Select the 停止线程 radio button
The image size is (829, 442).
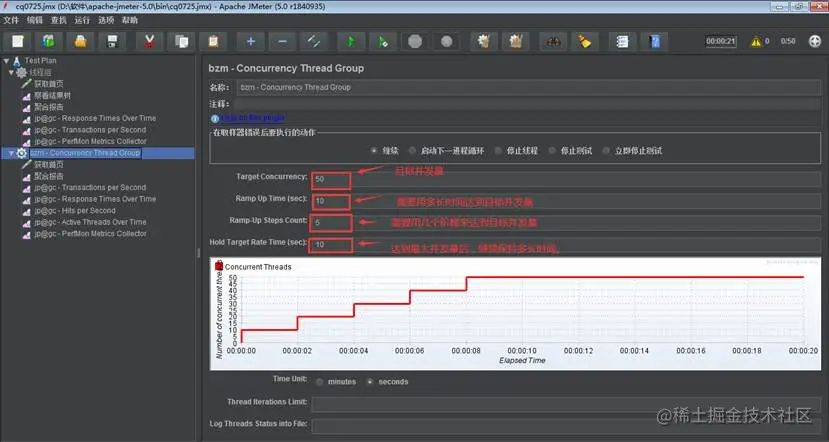point(498,151)
